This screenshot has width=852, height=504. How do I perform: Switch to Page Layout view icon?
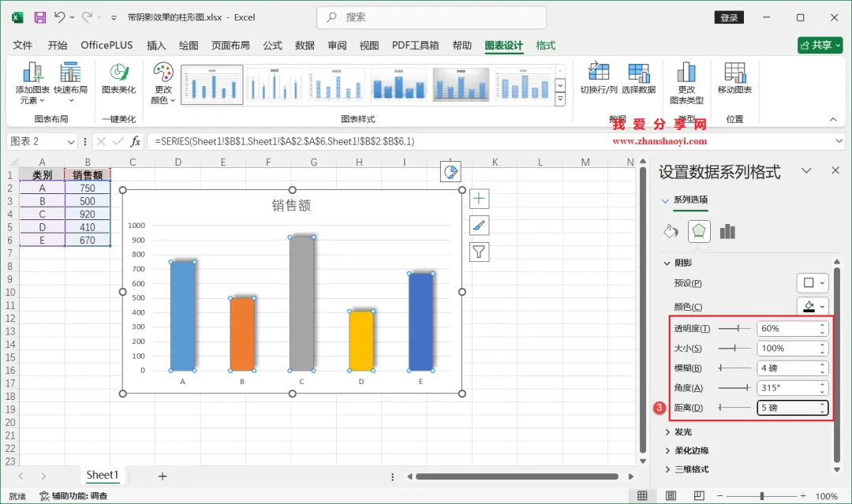pyautogui.click(x=671, y=496)
